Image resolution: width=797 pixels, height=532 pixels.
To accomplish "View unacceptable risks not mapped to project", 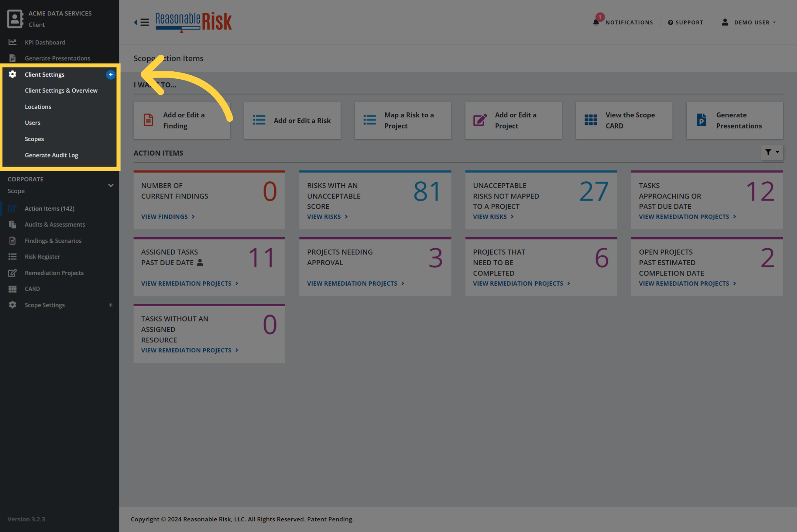I will coord(493,217).
